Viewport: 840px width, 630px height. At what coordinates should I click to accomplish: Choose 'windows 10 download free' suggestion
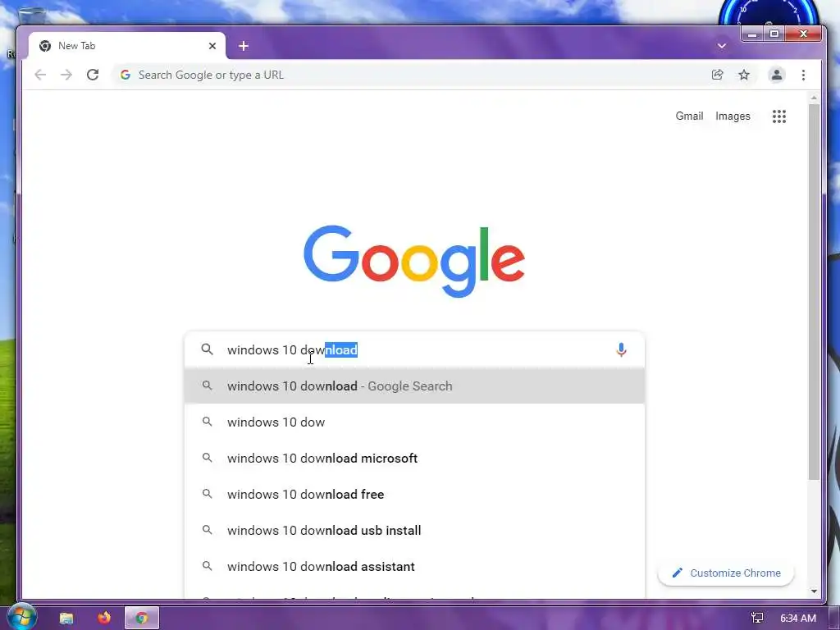pos(414,494)
